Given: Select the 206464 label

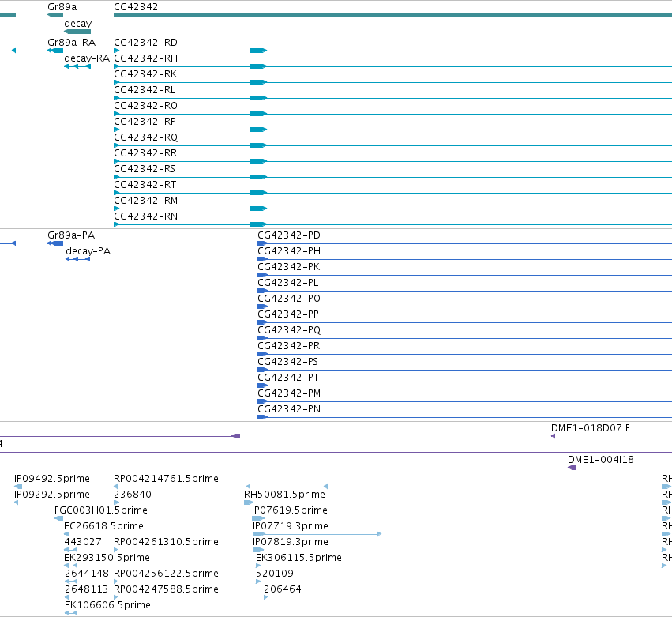Looking at the screenshot, I should click(283, 589).
